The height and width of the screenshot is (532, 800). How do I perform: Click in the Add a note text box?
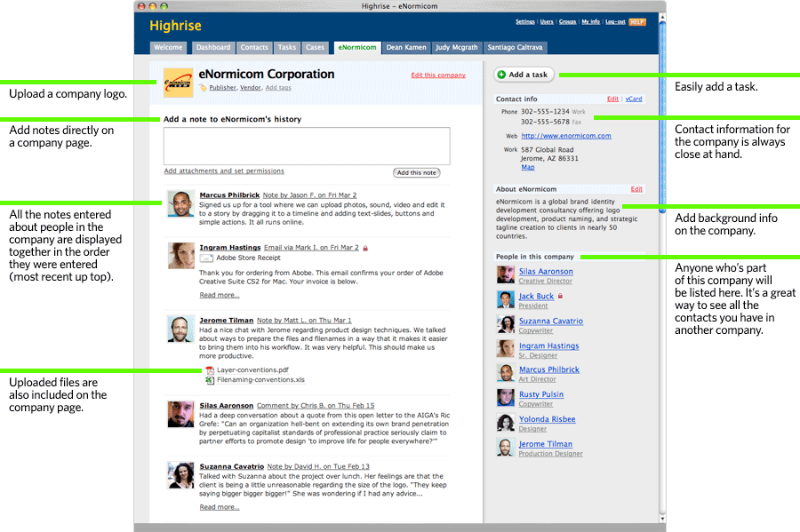tap(307, 146)
